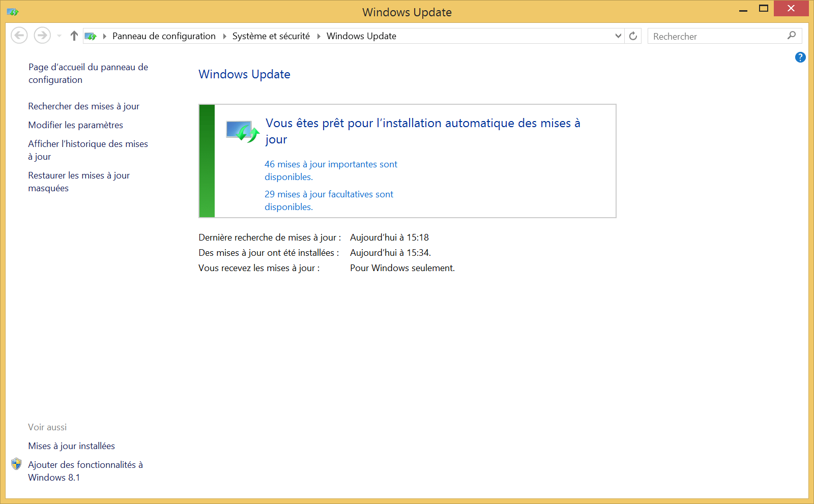Click 'Vous êtes prêt pour l'installation automatique' heading

pyautogui.click(x=423, y=131)
